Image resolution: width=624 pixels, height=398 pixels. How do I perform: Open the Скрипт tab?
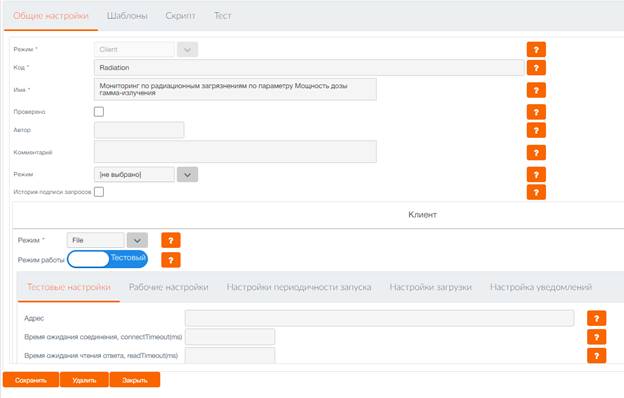[181, 16]
